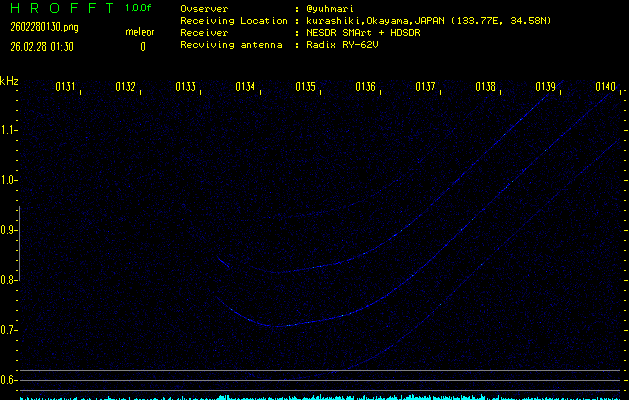Click the 26.02.28 01:30 timestamp

pyautogui.click(x=44, y=46)
